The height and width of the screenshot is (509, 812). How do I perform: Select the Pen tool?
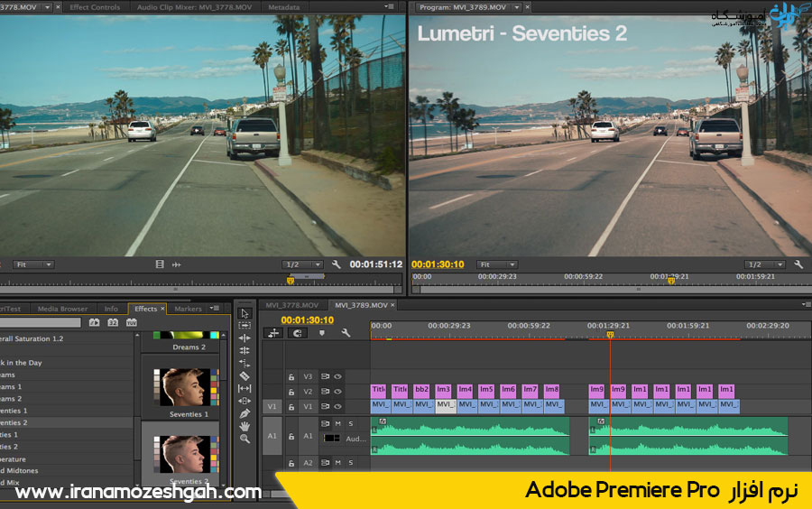(x=245, y=413)
